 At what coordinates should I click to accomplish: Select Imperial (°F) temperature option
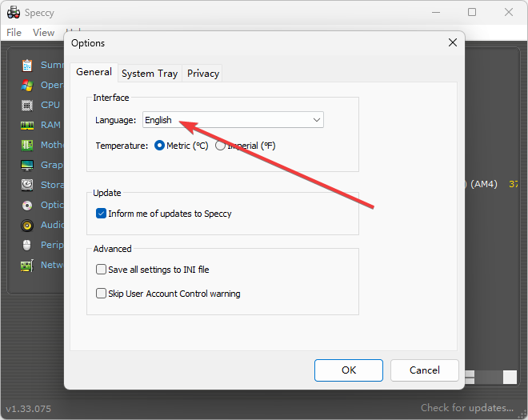coord(245,146)
